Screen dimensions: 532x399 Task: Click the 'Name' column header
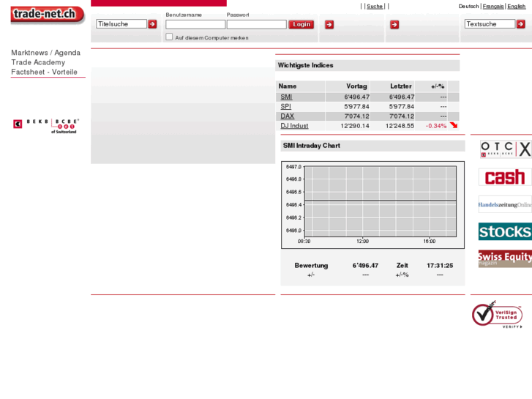(x=288, y=86)
